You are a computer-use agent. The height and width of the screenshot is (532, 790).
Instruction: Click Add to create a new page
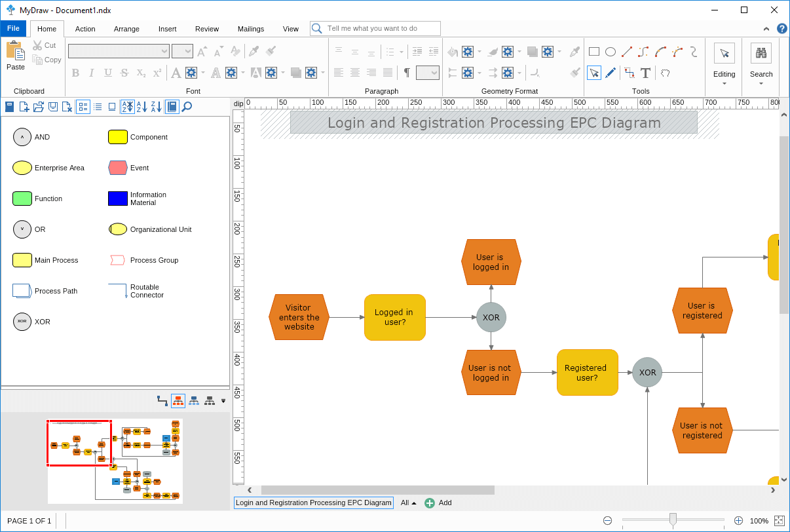[438, 503]
